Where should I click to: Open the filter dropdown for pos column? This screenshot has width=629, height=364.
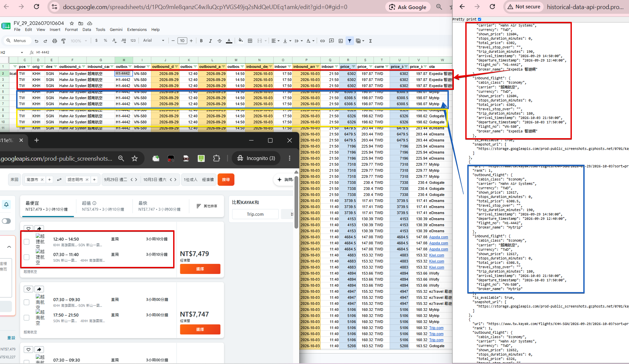pyautogui.click(x=28, y=67)
